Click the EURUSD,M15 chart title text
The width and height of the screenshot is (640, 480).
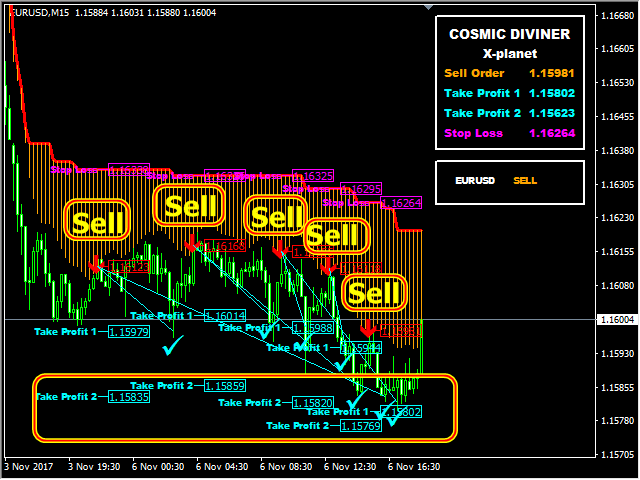39,13
